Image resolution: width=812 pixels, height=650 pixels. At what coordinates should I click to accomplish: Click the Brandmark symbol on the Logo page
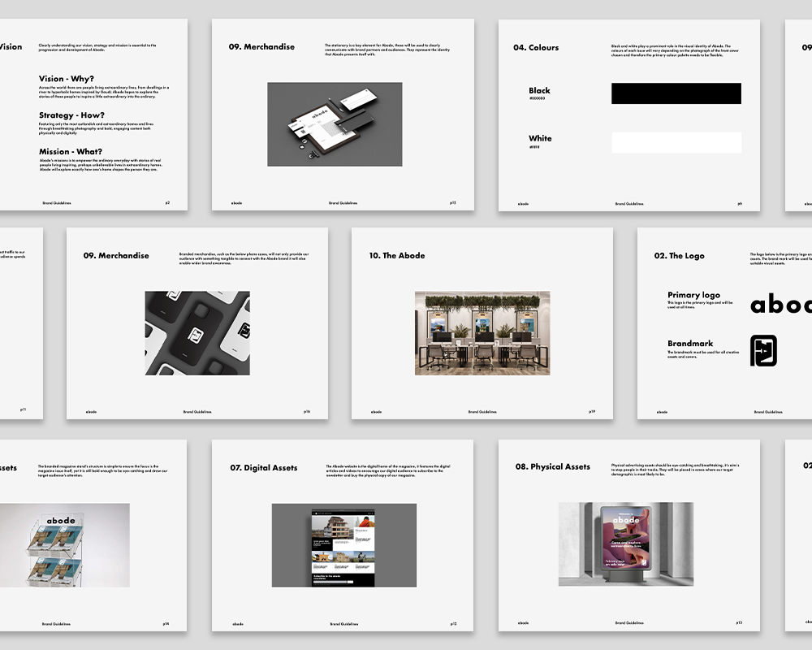[763, 350]
